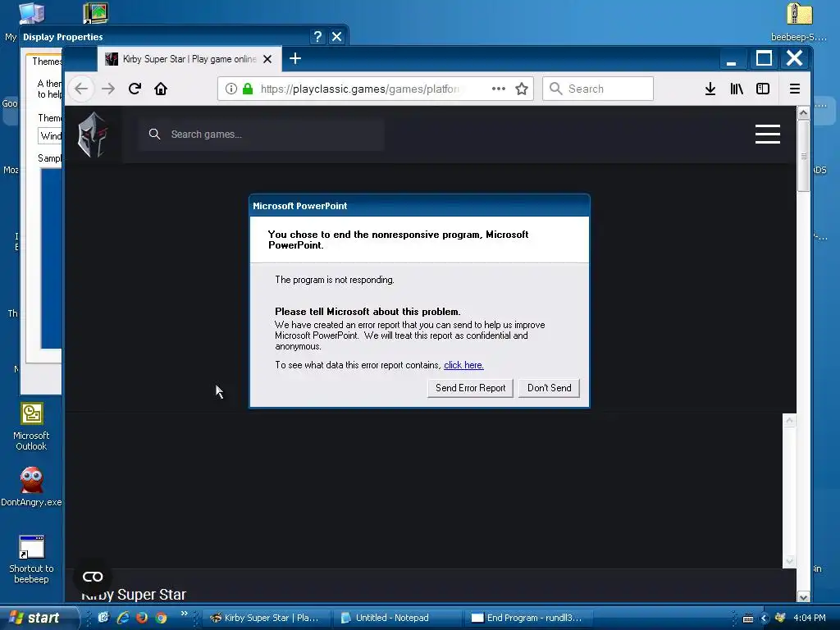
Task: Click the page scrollbar up arrow
Action: click(803, 113)
